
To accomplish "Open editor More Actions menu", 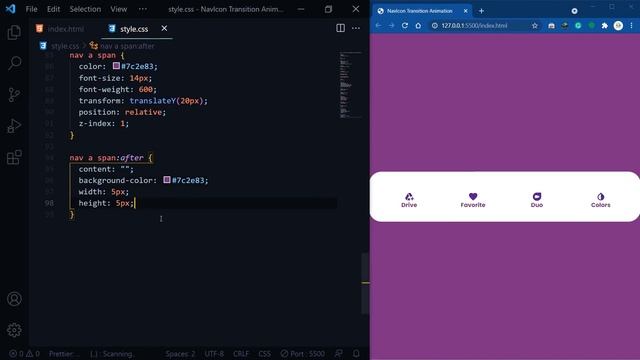I will (356, 28).
